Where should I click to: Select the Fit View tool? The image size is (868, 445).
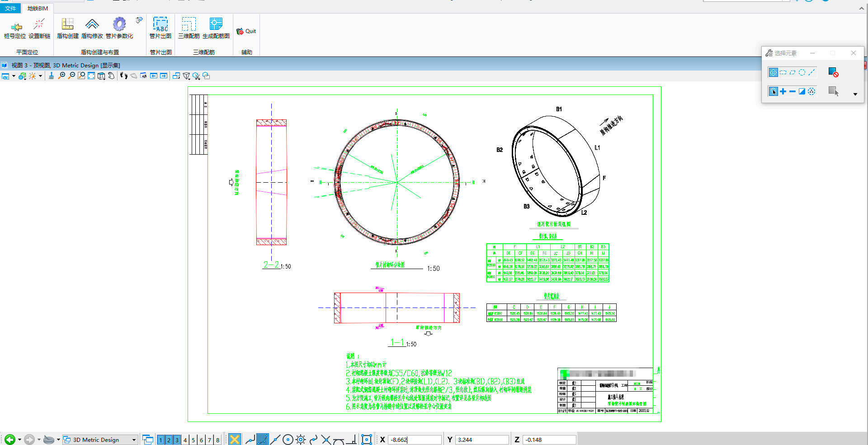(91, 76)
